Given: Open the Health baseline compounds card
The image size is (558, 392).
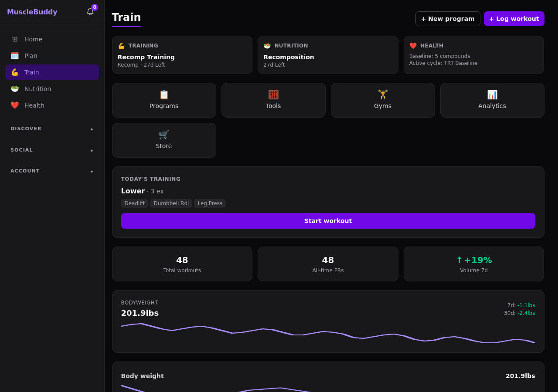Looking at the screenshot, I should pos(474,55).
